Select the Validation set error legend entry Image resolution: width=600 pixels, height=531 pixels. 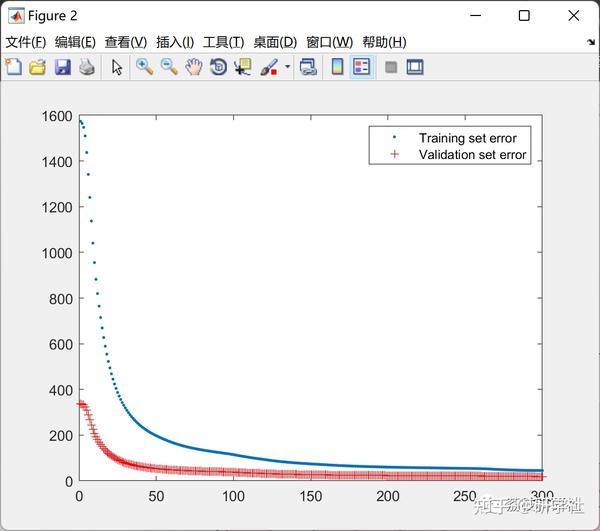pyautogui.click(x=473, y=155)
